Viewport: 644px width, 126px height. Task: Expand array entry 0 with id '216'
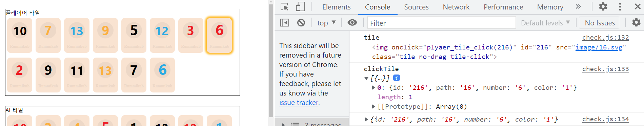374,88
